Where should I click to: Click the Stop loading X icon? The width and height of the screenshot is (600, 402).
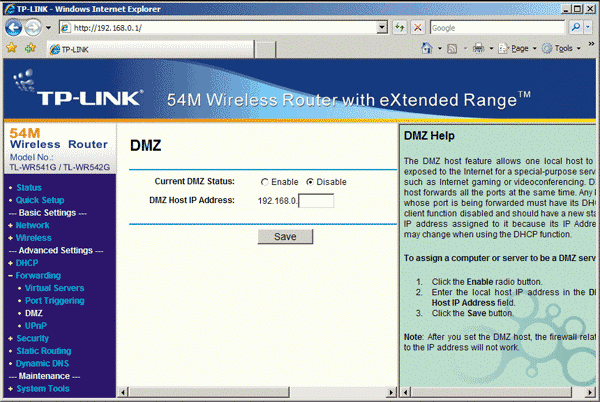pos(418,28)
